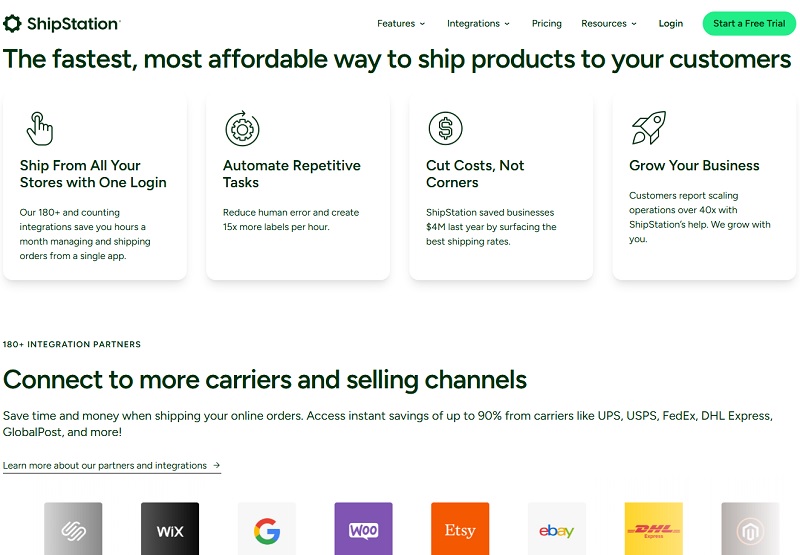Click the pointing hand icon

click(39, 129)
